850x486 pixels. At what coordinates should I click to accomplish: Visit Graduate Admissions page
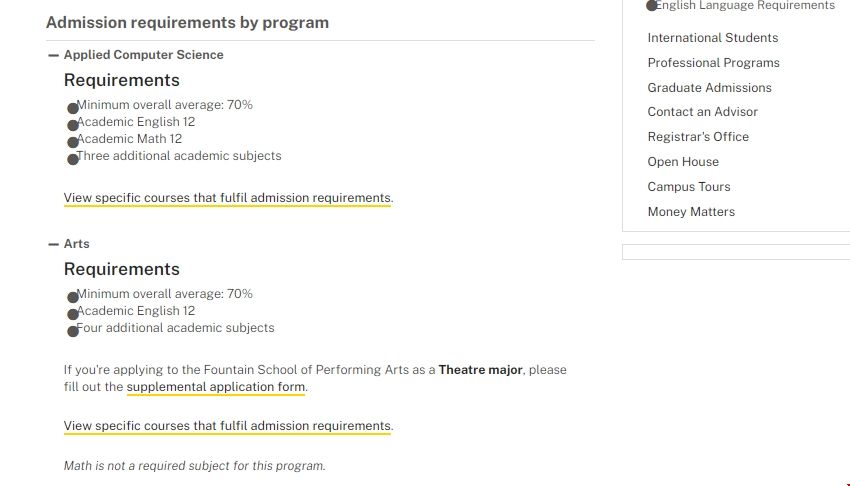[709, 88]
